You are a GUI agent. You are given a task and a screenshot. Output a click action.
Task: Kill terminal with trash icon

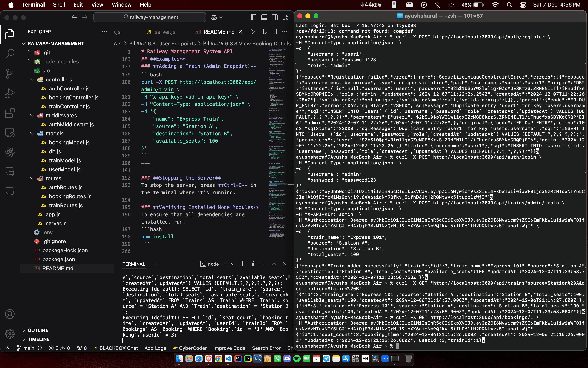tap(253, 264)
